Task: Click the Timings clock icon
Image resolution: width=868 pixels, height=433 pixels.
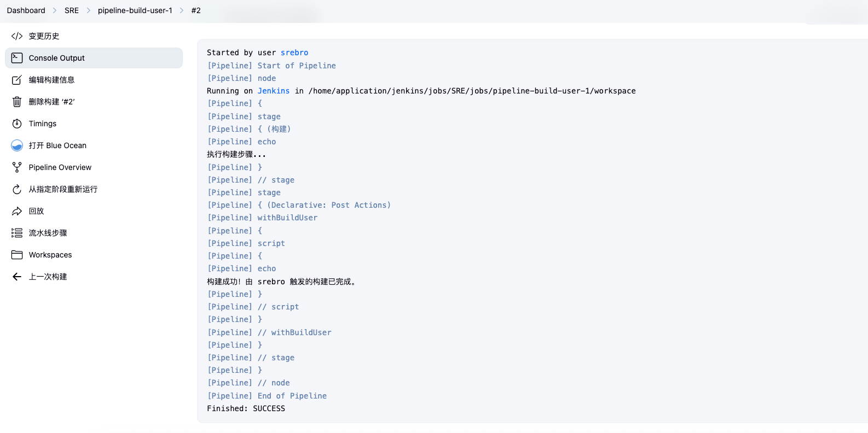Action: point(17,124)
